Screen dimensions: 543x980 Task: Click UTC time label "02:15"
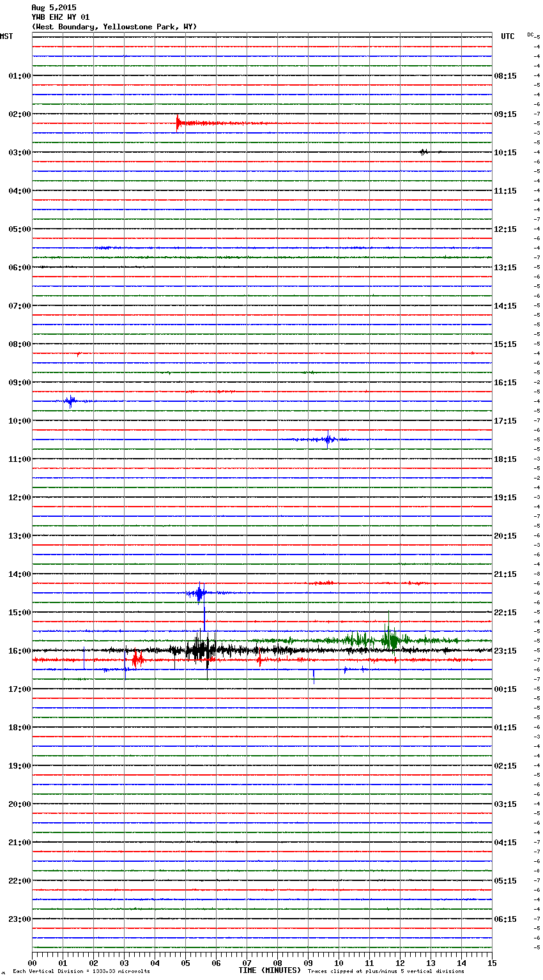pyautogui.click(x=505, y=766)
